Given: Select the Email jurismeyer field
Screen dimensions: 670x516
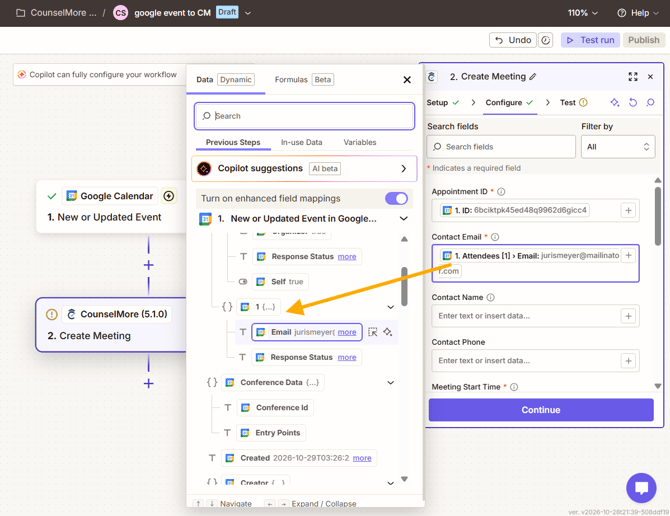Looking at the screenshot, I should pos(307,332).
